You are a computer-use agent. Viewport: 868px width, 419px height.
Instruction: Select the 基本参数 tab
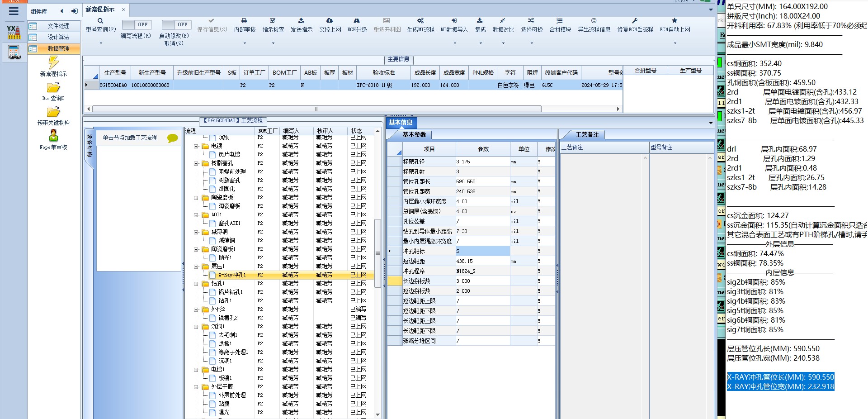(414, 135)
